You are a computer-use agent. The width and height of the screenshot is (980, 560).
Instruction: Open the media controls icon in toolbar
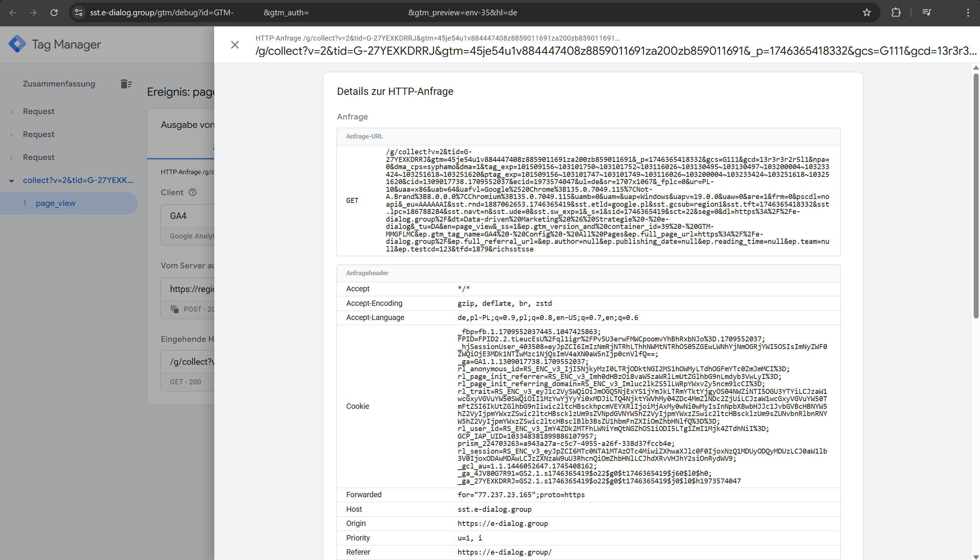point(926,13)
